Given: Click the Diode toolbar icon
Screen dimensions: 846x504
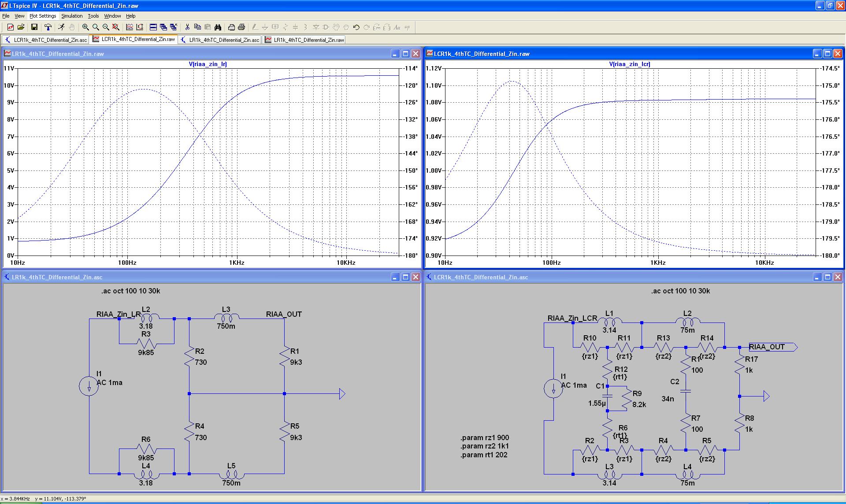Looking at the screenshot, I should (316, 27).
